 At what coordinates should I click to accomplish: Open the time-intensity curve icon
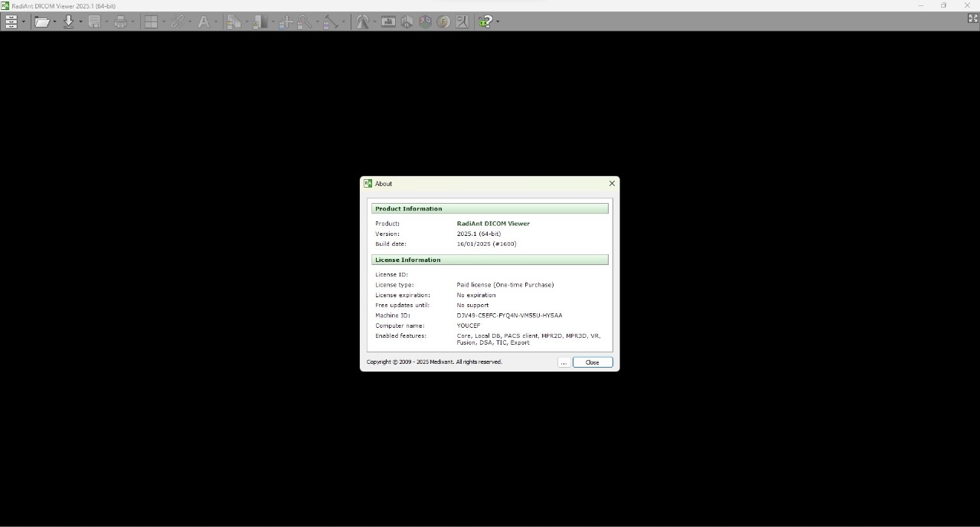tap(462, 21)
